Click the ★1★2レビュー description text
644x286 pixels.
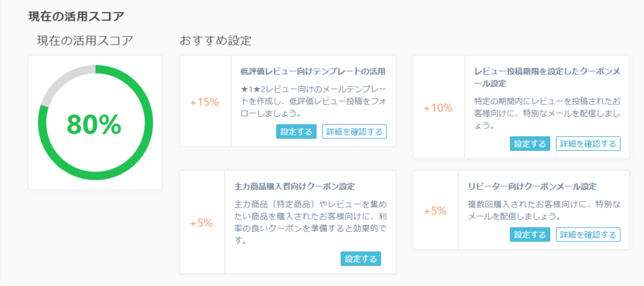(313, 101)
